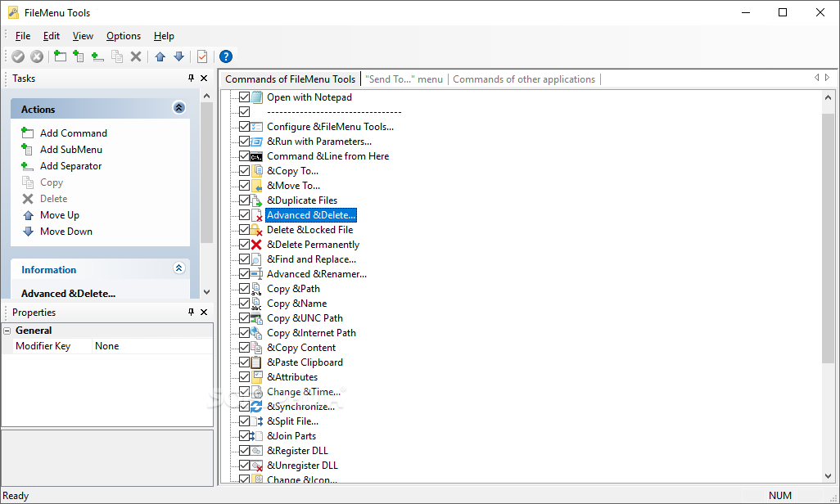Viewport: 840px width, 504px height.
Task: Collapse the Actions section
Action: coord(179,108)
